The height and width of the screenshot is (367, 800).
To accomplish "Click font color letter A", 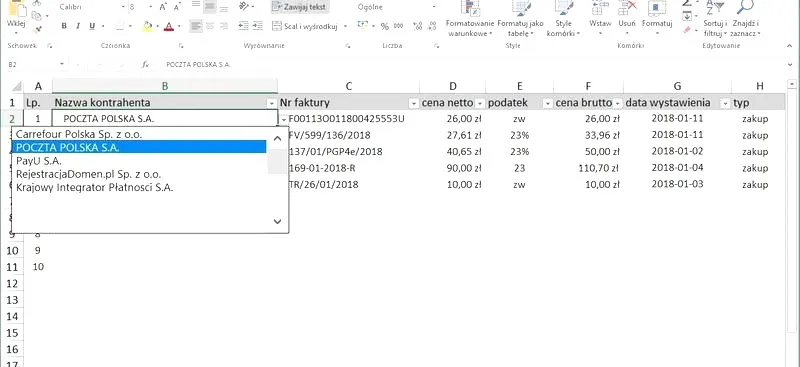I will [x=168, y=26].
